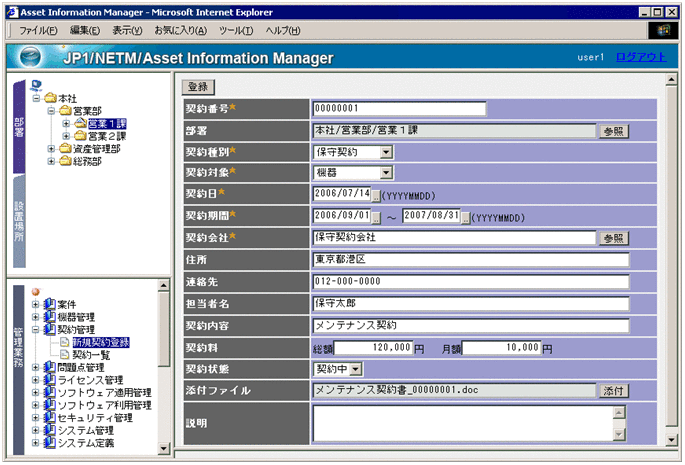
Task: Click the 登録 button
Action: click(198, 86)
